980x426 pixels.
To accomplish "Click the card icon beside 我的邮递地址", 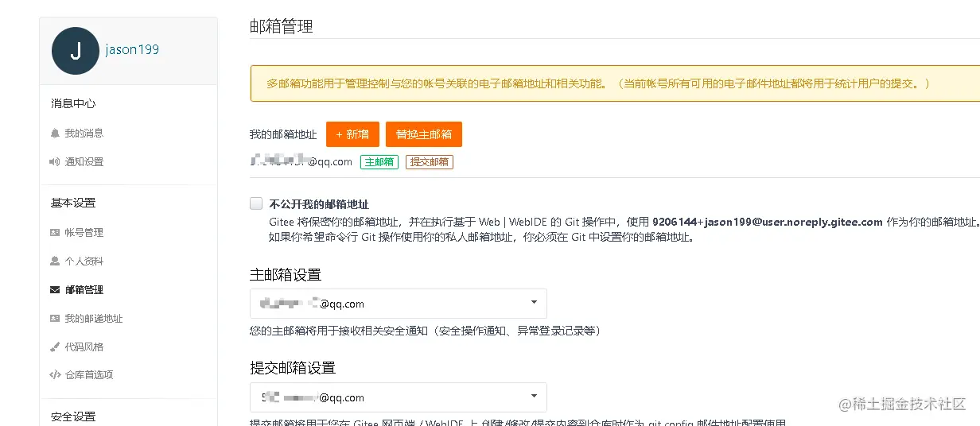I will (55, 319).
